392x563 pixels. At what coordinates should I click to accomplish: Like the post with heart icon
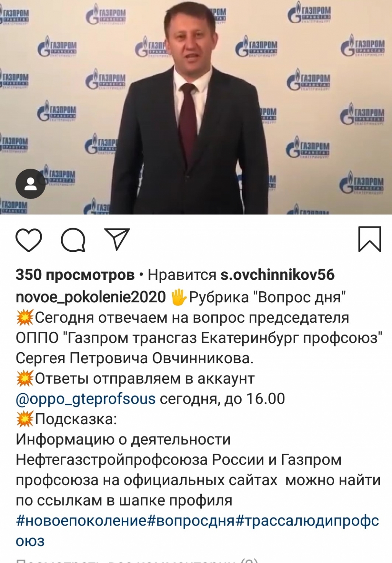pyautogui.click(x=29, y=240)
